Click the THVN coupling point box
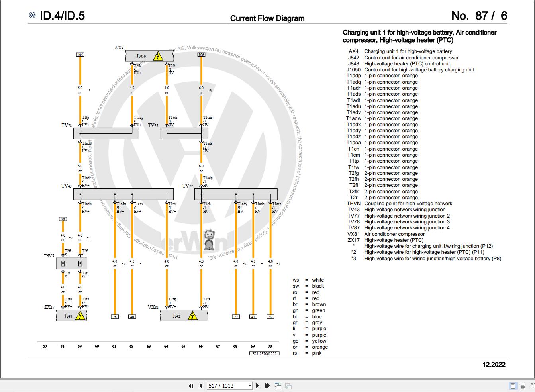Viewport: 535px width, 392px height. tap(71, 263)
